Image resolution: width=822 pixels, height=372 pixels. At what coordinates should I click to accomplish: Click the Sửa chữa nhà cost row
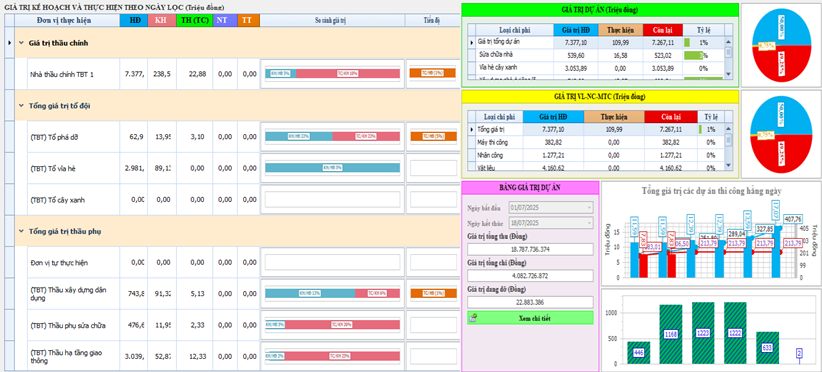click(597, 54)
